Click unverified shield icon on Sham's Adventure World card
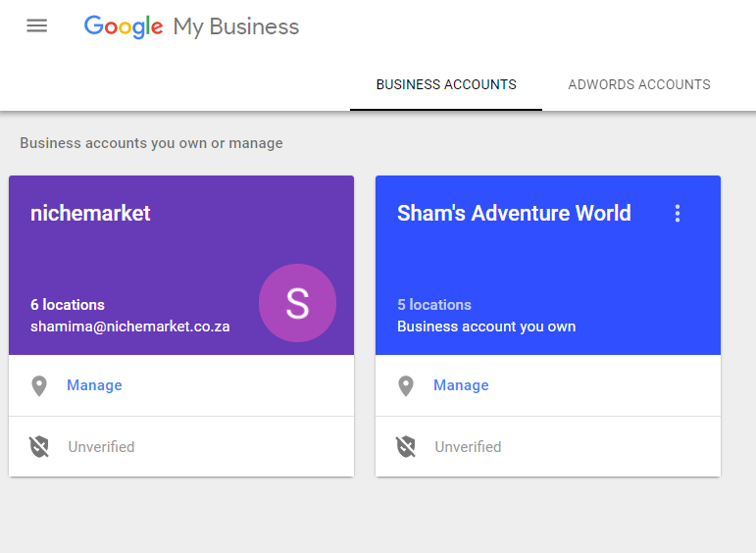Screen dimensions: 756x553 click(x=406, y=446)
